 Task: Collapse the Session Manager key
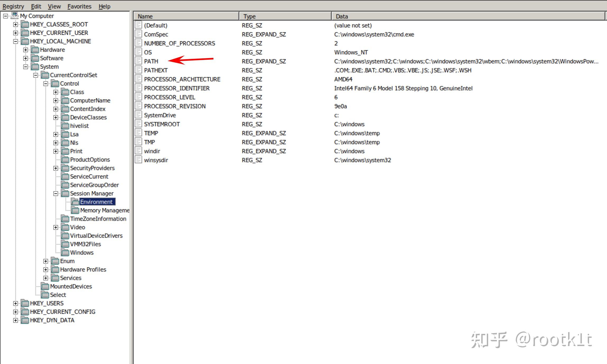tap(56, 194)
